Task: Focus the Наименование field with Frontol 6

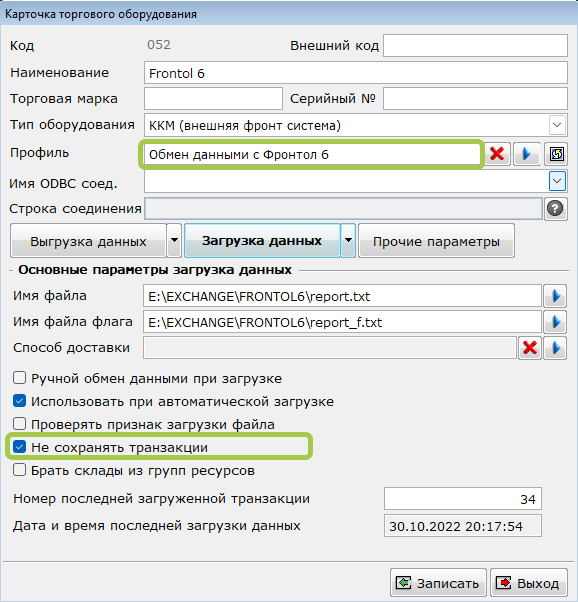Action: point(356,73)
